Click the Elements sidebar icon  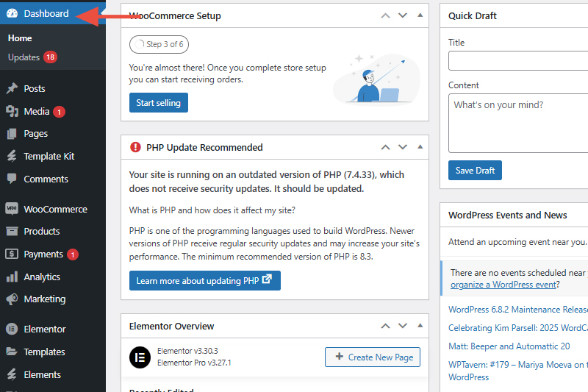pyautogui.click(x=12, y=374)
